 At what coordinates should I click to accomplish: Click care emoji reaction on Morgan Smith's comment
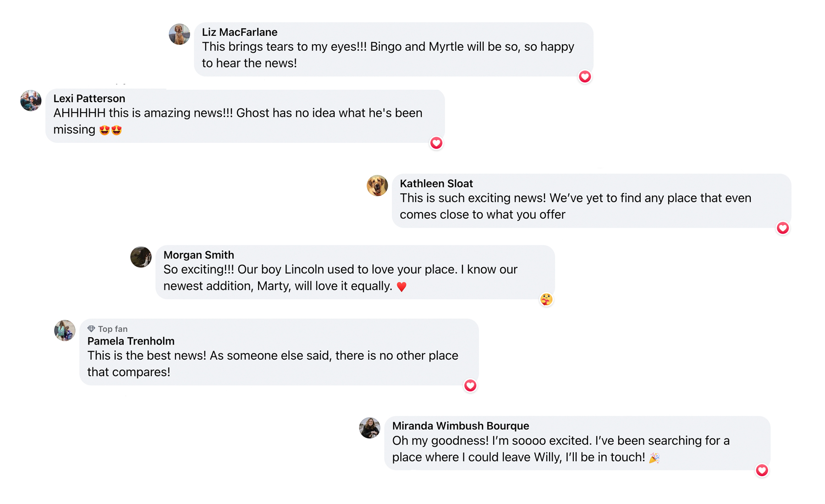tap(546, 299)
